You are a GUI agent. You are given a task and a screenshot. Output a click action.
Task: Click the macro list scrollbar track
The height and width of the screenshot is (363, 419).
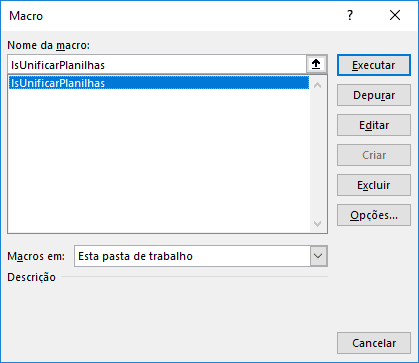318,155
